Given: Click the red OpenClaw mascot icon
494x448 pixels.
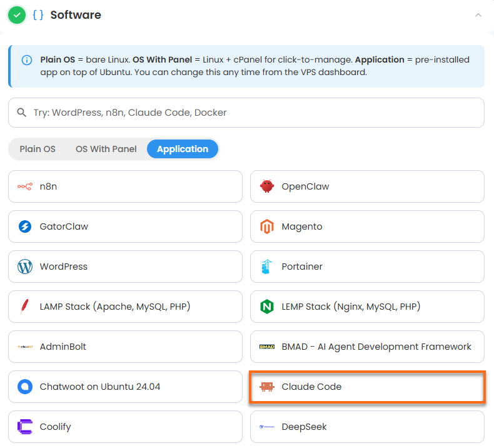Looking at the screenshot, I should point(267,186).
